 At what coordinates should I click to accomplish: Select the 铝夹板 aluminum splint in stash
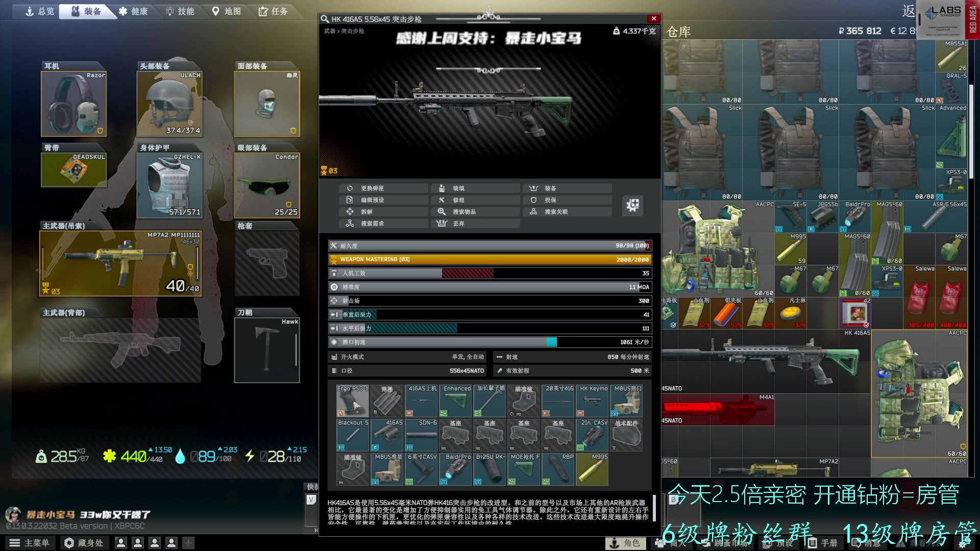pyautogui.click(x=726, y=313)
